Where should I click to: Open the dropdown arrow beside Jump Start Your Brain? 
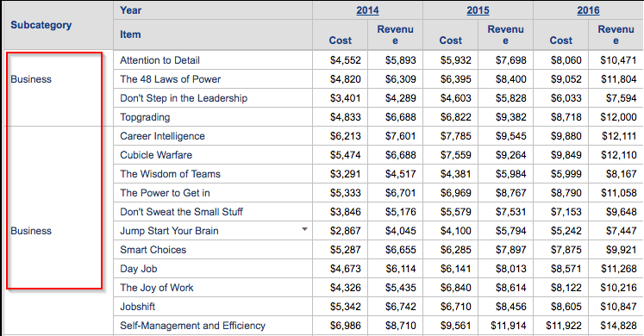(304, 229)
